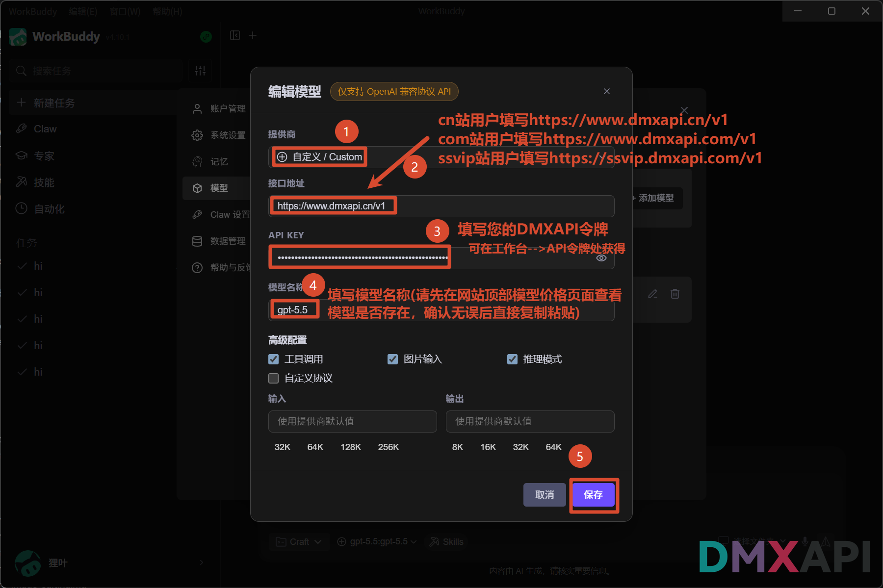Open the Craft mode dropdown
883x588 pixels.
point(299,542)
